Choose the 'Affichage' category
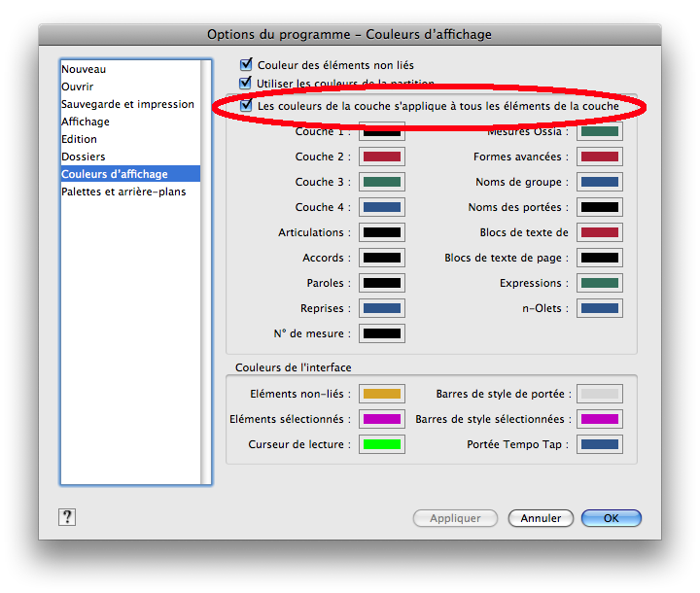The width and height of the screenshot is (700, 593). (x=86, y=122)
